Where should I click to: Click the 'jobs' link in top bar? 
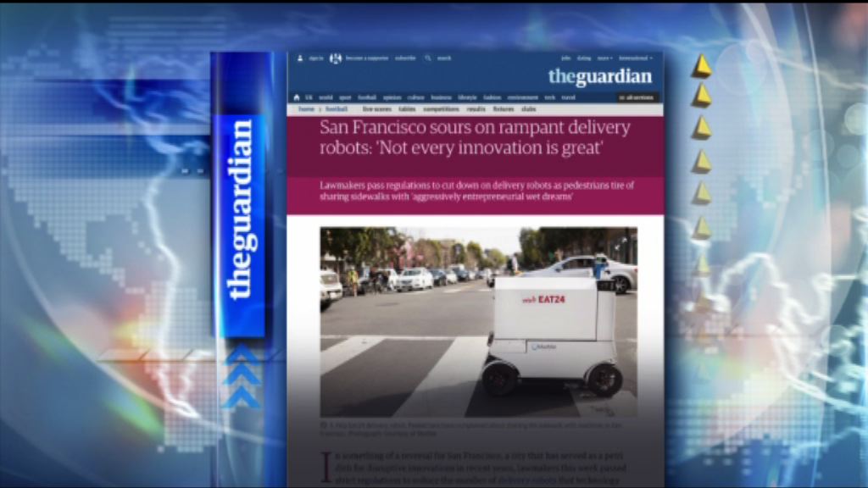[565, 58]
